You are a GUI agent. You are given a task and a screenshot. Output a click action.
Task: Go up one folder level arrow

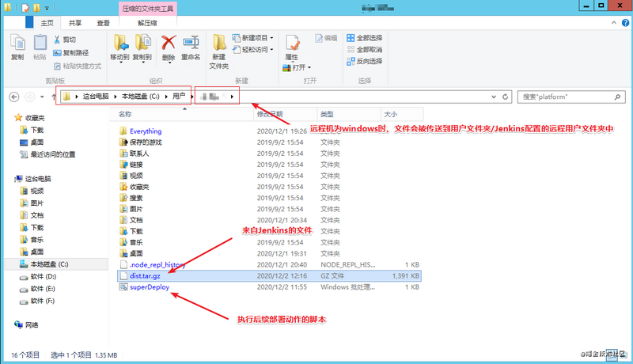pos(53,97)
